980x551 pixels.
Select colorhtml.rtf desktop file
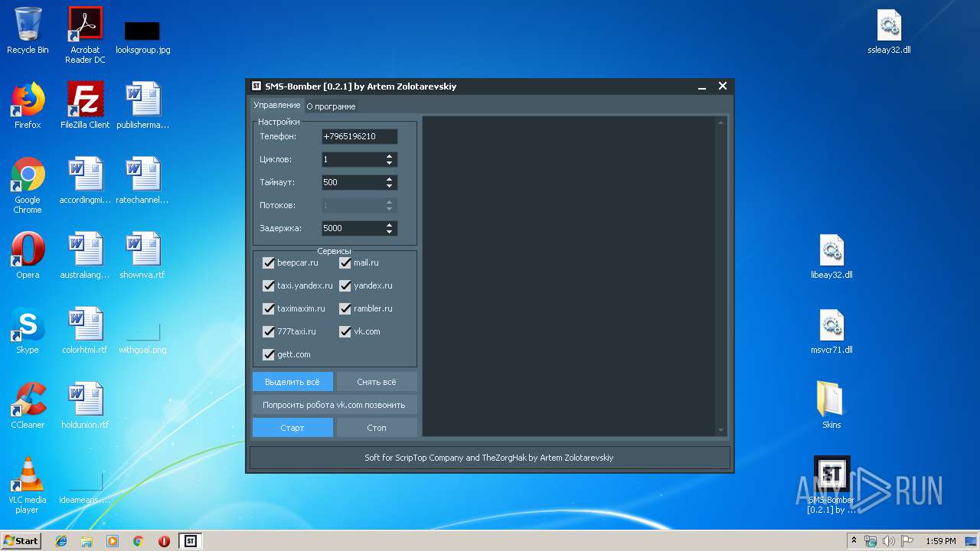point(85,331)
